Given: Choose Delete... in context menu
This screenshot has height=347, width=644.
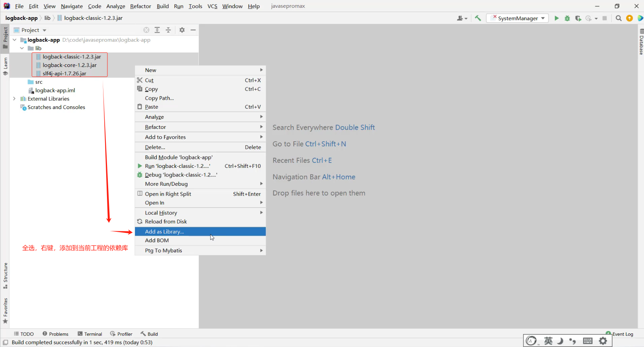Looking at the screenshot, I should (x=200, y=147).
